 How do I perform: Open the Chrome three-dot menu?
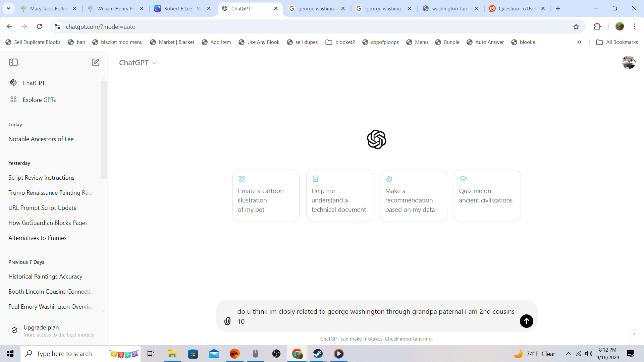[x=635, y=26]
